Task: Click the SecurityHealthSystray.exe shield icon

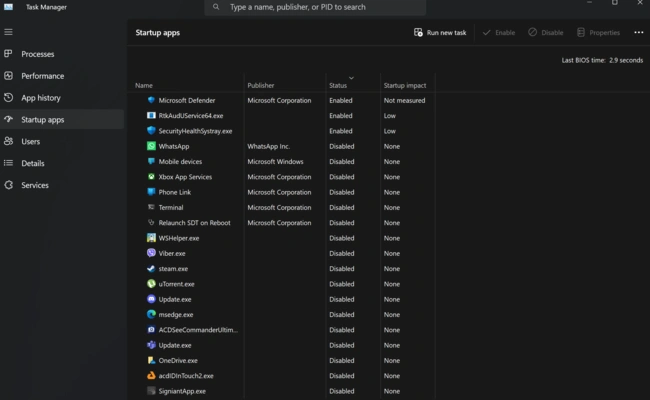Action: tap(151, 131)
